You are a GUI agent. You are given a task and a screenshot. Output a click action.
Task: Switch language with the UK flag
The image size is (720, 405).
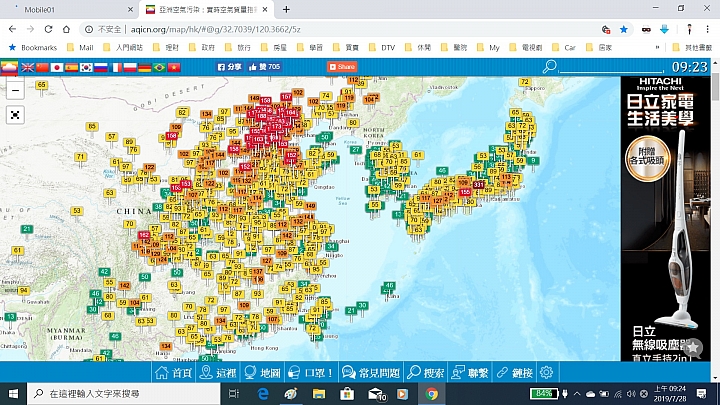coord(27,67)
